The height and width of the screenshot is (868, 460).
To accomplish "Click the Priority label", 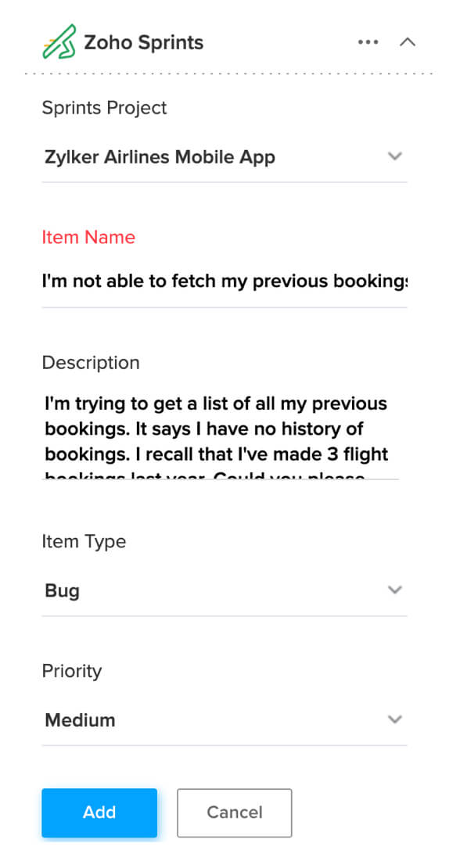I will tap(72, 671).
